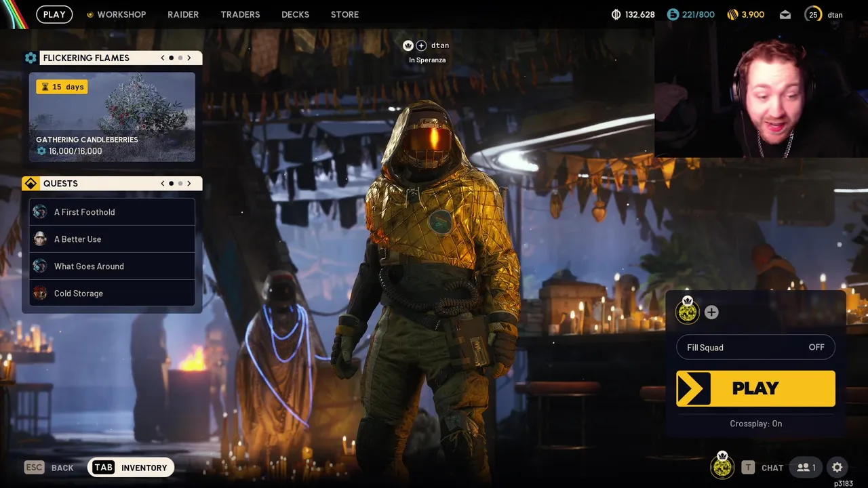
Task: Click the dtan username in top bar
Action: click(835, 15)
